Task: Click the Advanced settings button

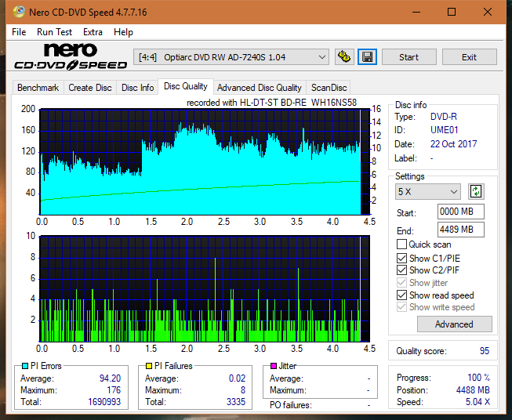Action: (x=454, y=324)
